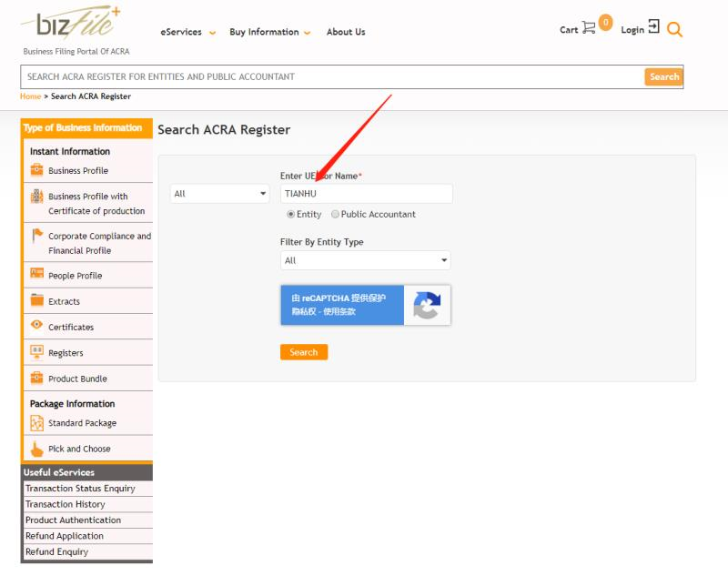Click the Search ACRA Register page title
The image size is (728, 576).
(224, 129)
